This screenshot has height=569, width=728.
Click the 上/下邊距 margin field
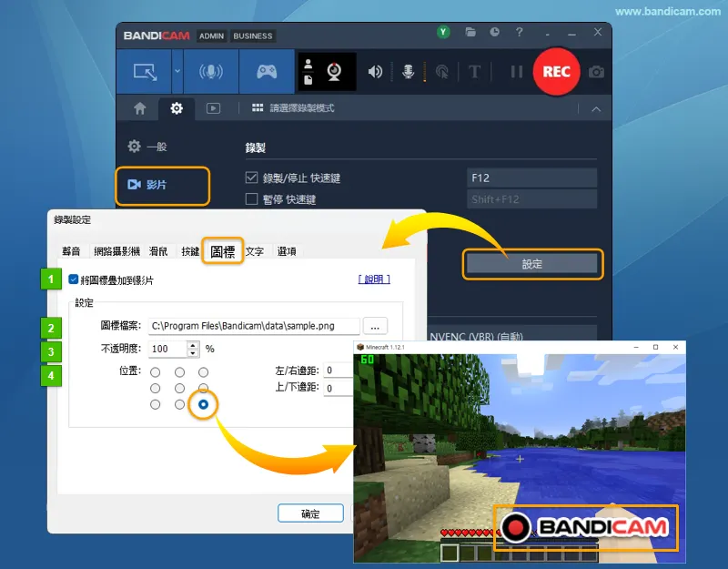[x=339, y=388]
